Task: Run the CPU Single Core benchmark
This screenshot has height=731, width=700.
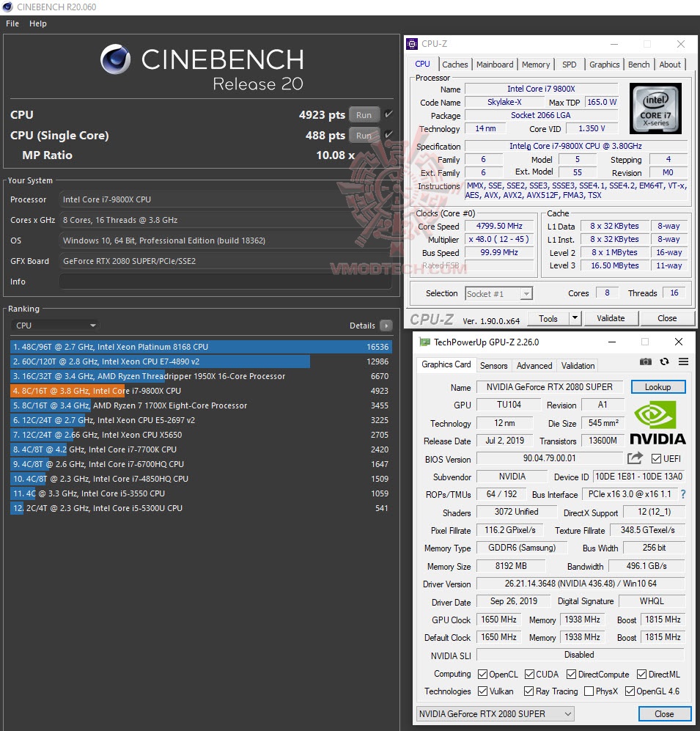Action: point(364,135)
